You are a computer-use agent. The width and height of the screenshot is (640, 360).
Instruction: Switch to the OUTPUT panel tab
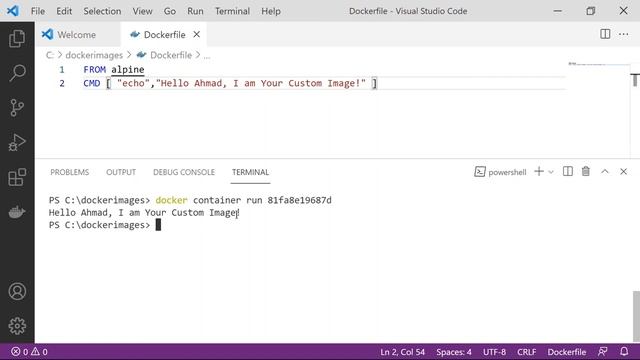(x=121, y=172)
